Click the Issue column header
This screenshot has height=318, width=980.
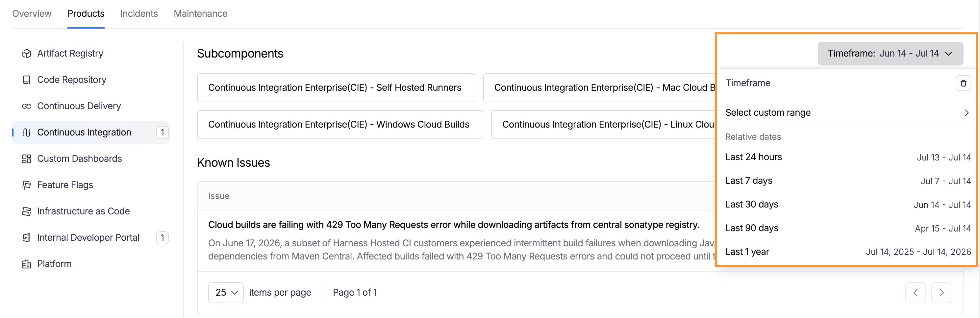(218, 196)
